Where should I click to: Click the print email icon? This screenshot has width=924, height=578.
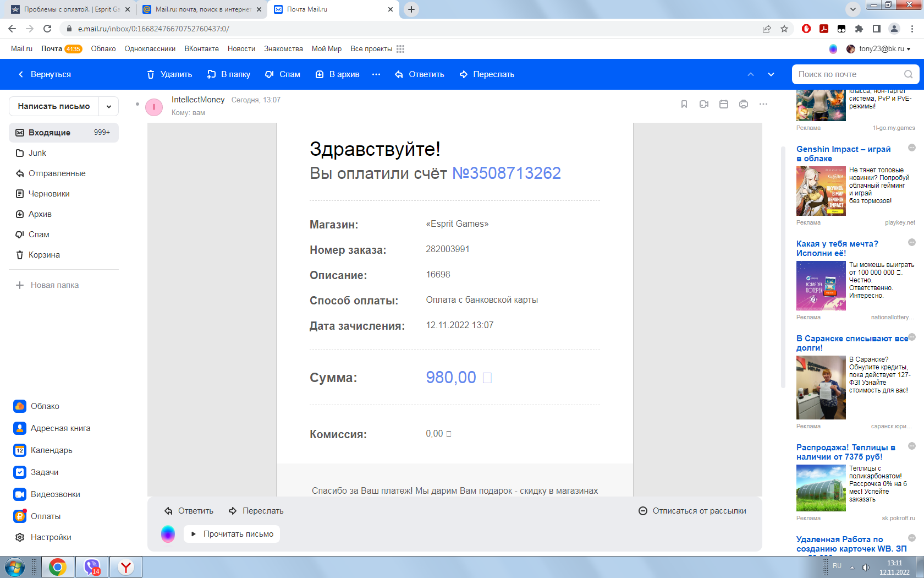tap(744, 104)
